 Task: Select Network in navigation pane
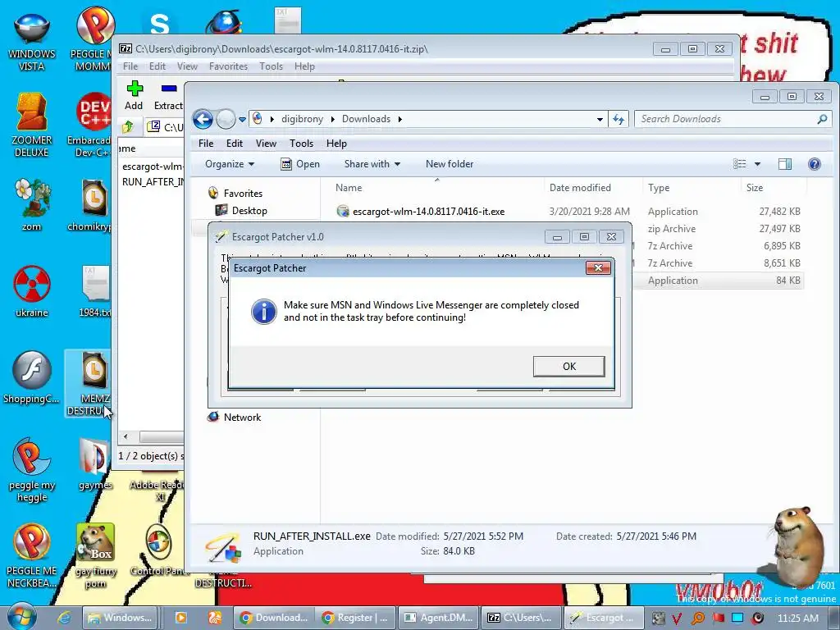(x=242, y=418)
